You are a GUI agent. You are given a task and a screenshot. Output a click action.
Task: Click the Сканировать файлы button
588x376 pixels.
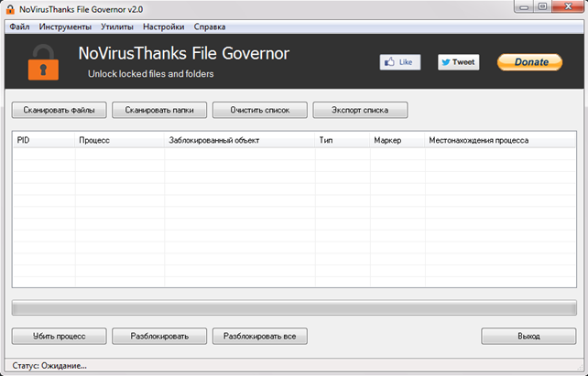(x=59, y=110)
